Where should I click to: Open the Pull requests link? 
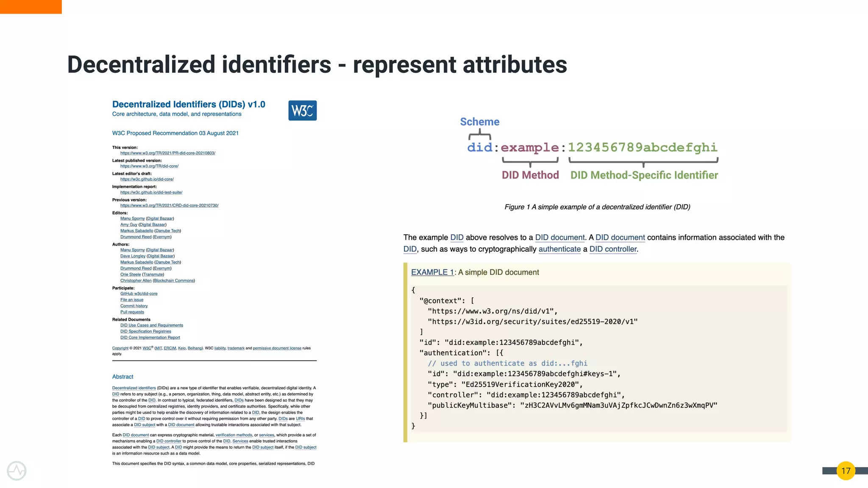click(132, 312)
